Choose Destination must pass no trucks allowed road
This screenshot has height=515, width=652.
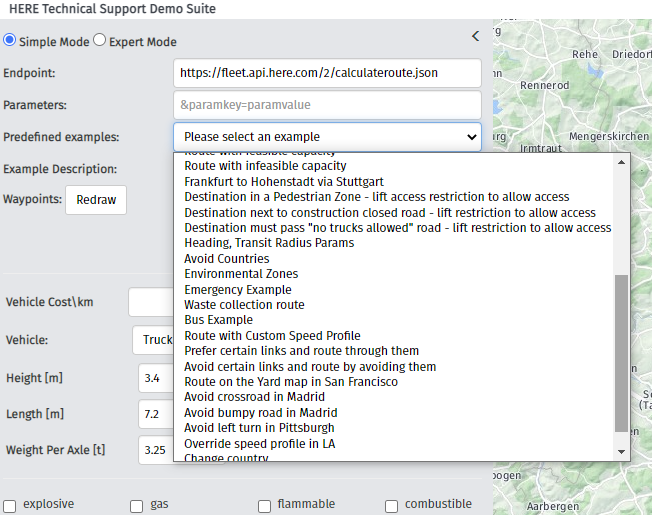tap(398, 228)
